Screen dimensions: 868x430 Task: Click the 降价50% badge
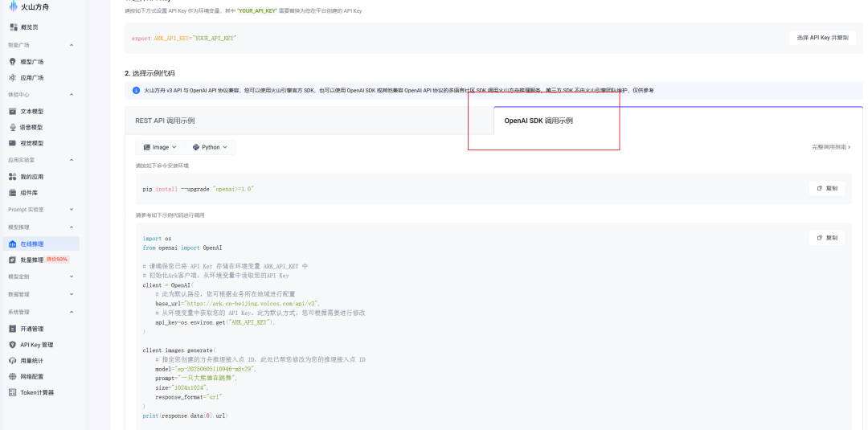[57, 260]
